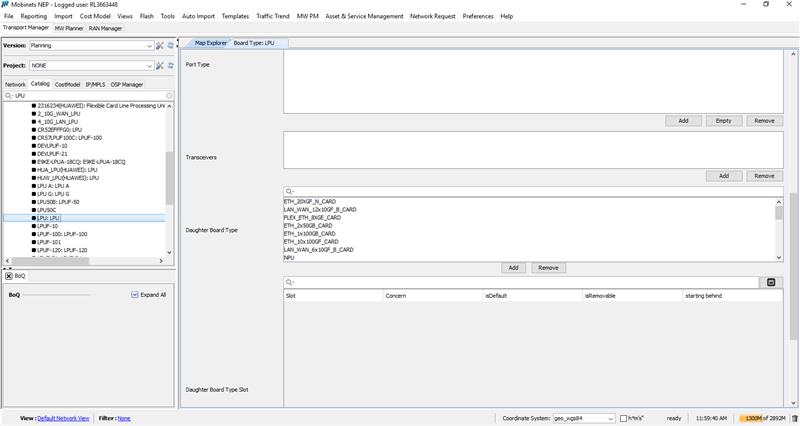Viewport: 800px width, 426px height.
Task: Enable the h°m's" coordinate format checkbox
Action: 624,418
